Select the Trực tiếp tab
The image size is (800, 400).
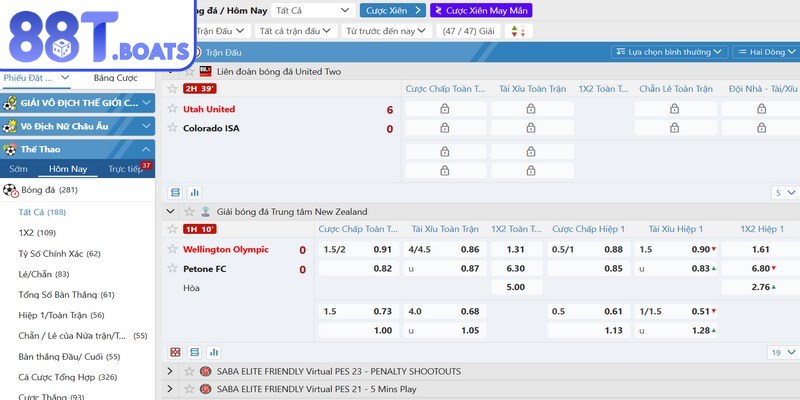pyautogui.click(x=127, y=169)
